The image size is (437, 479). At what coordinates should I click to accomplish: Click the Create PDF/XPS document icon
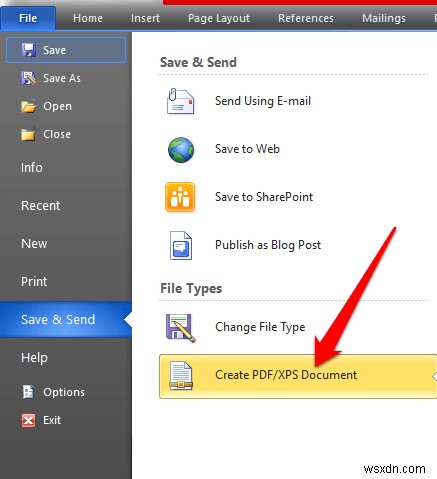[x=181, y=376]
